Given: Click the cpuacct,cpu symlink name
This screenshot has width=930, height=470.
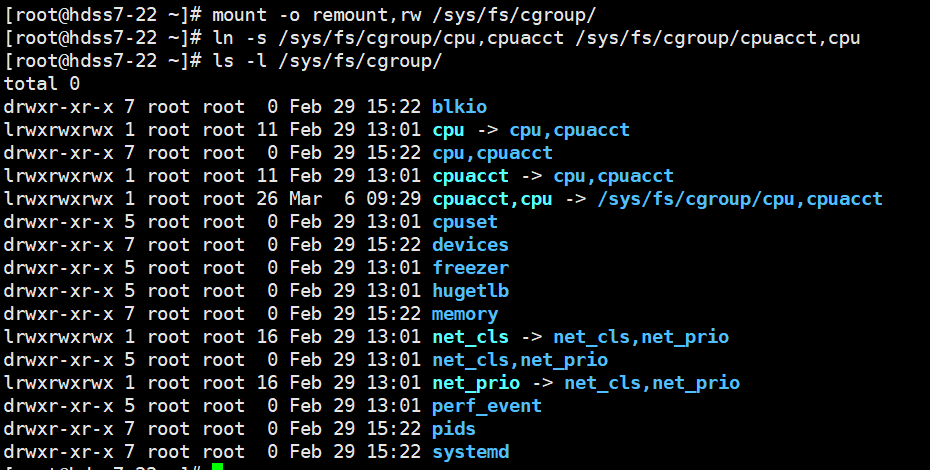Looking at the screenshot, I should [492, 199].
